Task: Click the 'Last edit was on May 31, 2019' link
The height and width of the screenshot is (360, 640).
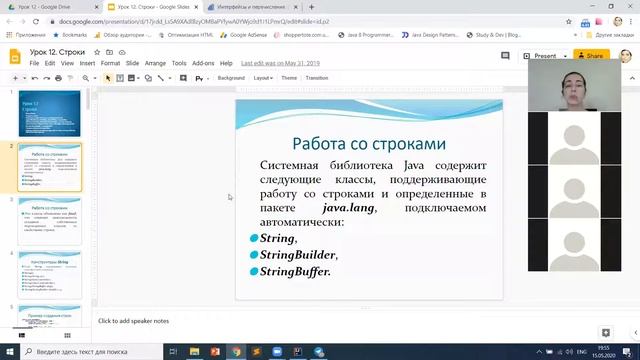Action: point(280,63)
